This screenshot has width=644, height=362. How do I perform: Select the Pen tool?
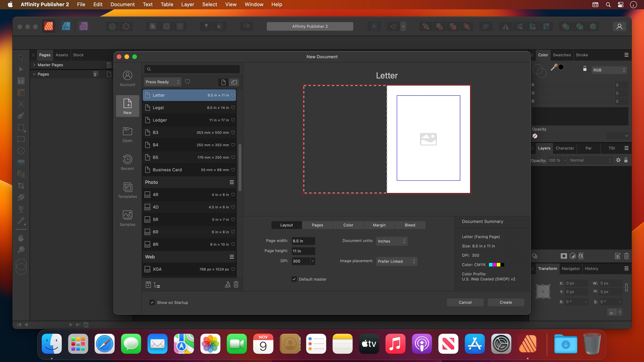(21, 116)
